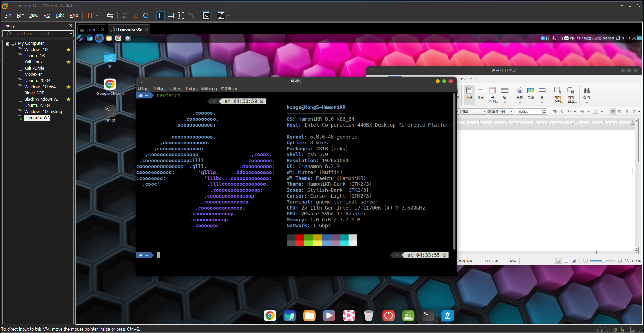Toggle justify alignment in Hangul
This screenshot has height=333, width=644.
point(612,111)
